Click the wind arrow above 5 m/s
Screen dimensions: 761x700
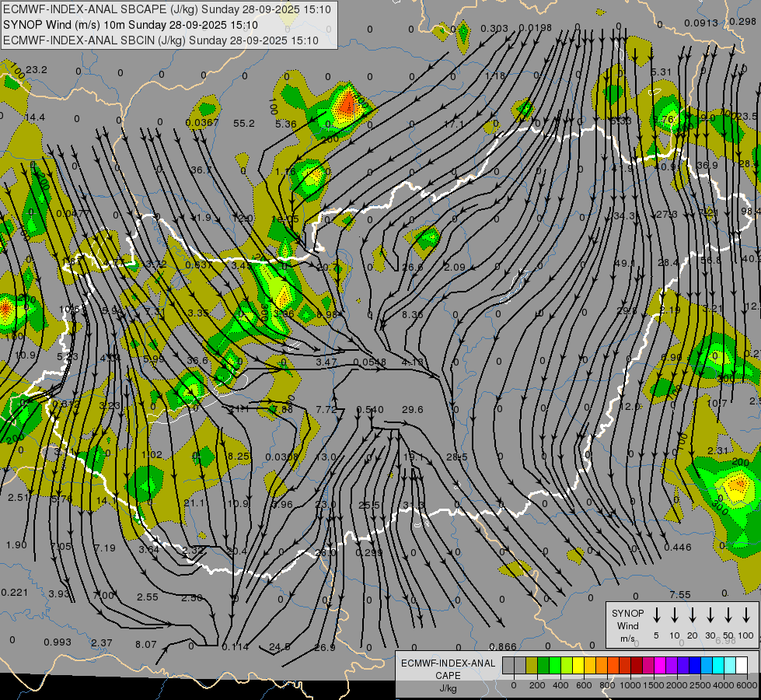[x=656, y=615]
